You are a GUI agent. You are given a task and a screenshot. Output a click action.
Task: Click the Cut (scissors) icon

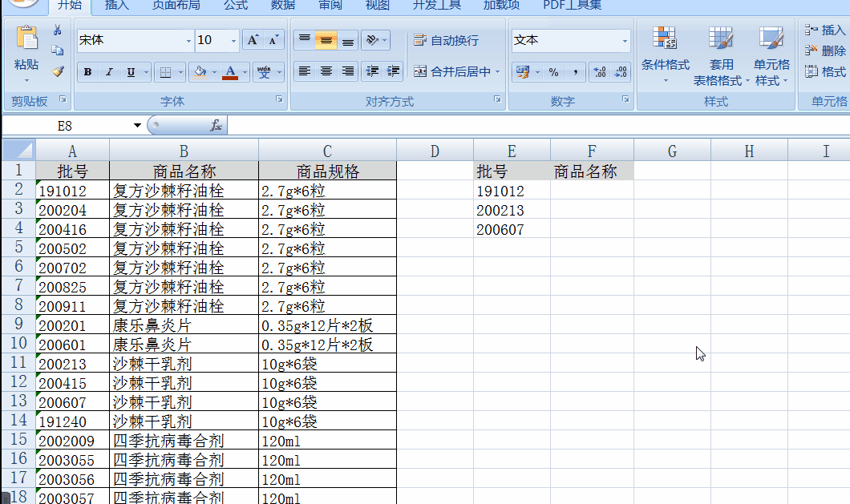point(57,30)
